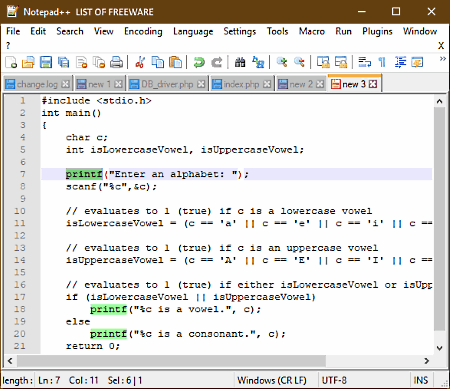Viewport: 450px width, 389px height.
Task: Undo the last action with green arrow
Action: (x=199, y=62)
